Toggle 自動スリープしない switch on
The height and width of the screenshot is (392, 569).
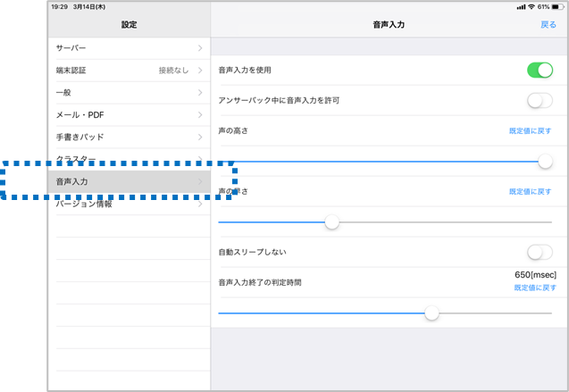point(540,252)
